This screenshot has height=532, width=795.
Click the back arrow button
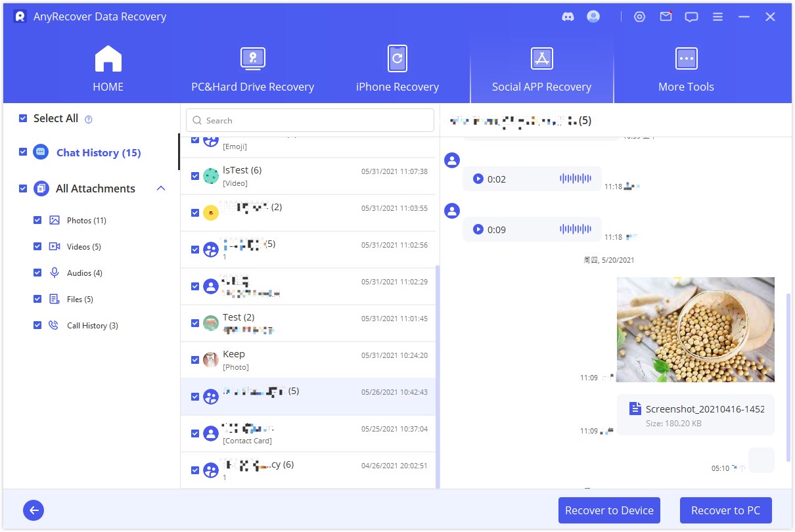[34, 510]
